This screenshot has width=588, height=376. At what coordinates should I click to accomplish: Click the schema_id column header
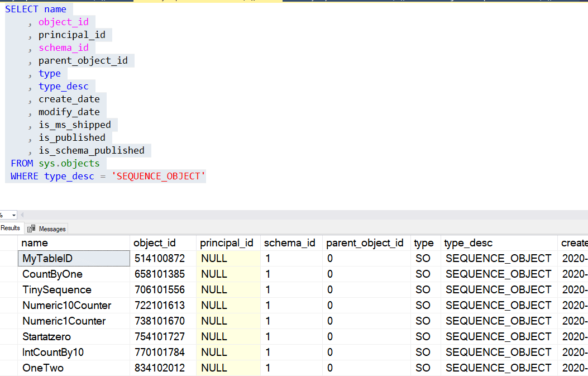(289, 243)
